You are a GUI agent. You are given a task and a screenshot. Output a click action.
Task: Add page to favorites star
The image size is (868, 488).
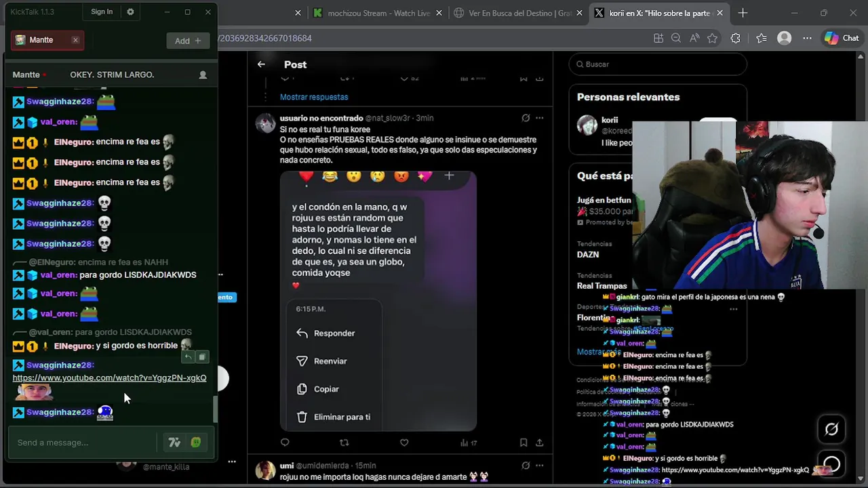click(713, 39)
